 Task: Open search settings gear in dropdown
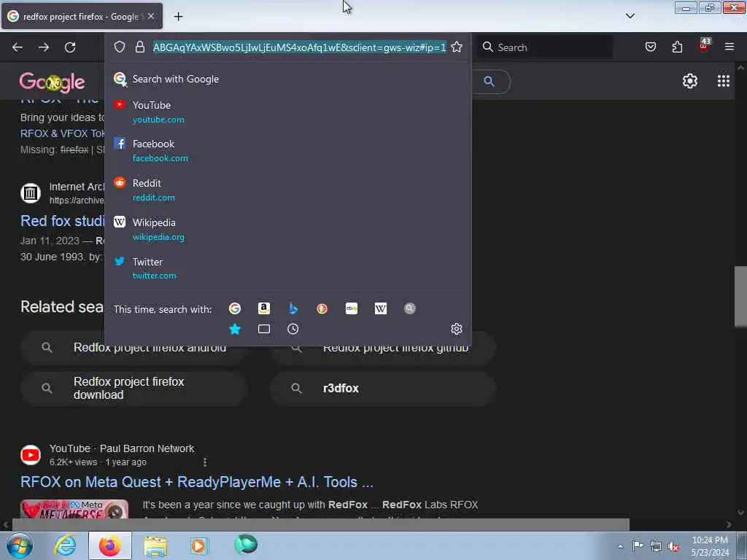coord(457,329)
